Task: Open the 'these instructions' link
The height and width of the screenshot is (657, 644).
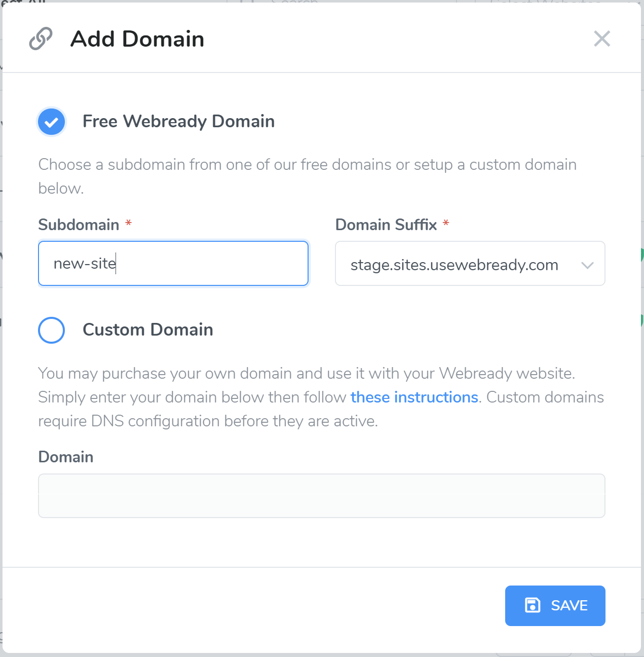Action: tap(414, 397)
